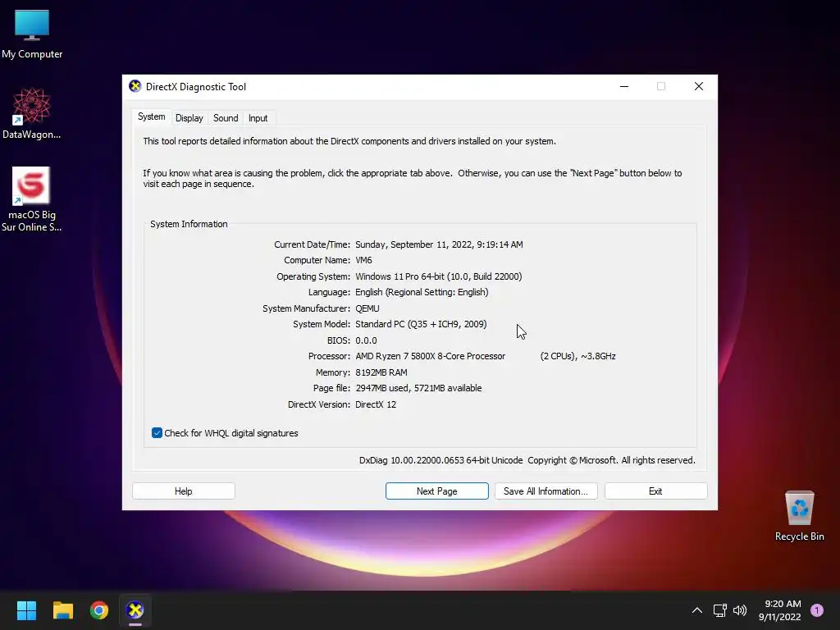The height and width of the screenshot is (630, 840).
Task: Click the QEMU system manufacturer value
Action: 367,308
